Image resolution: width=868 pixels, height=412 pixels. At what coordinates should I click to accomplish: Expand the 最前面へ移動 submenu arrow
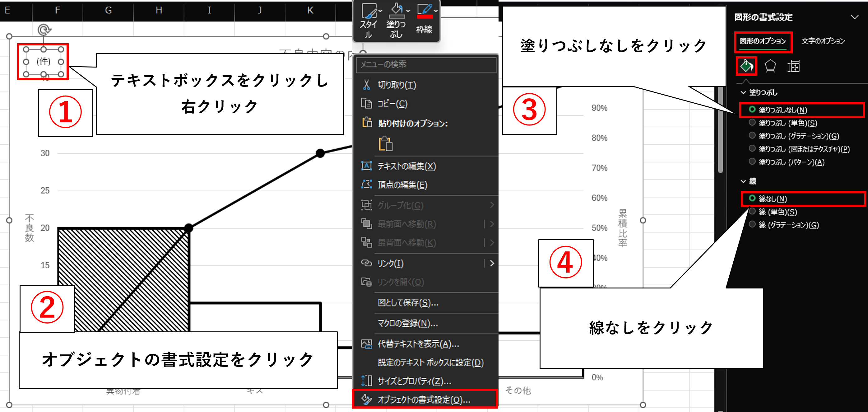pyautogui.click(x=492, y=224)
